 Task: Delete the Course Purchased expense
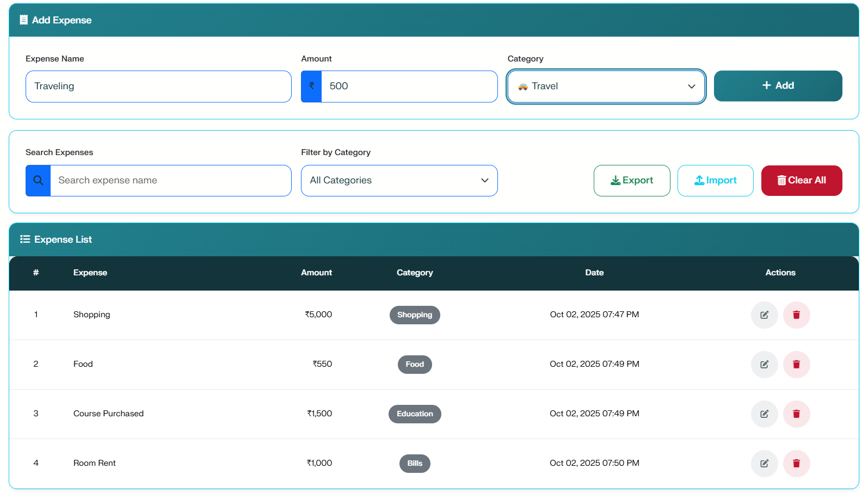point(796,414)
